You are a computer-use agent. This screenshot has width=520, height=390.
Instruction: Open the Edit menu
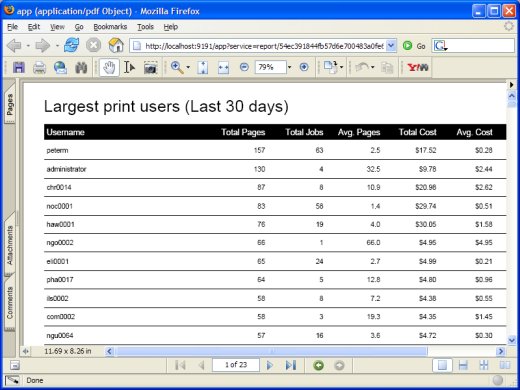point(34,27)
